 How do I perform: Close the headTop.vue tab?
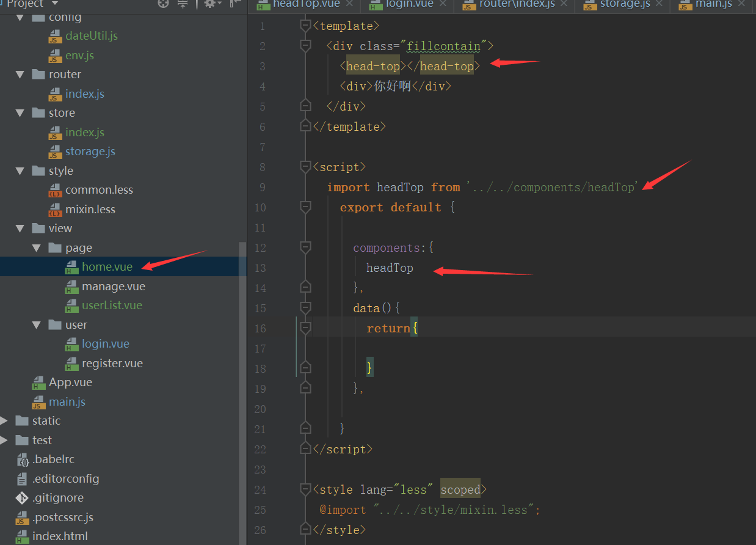350,4
